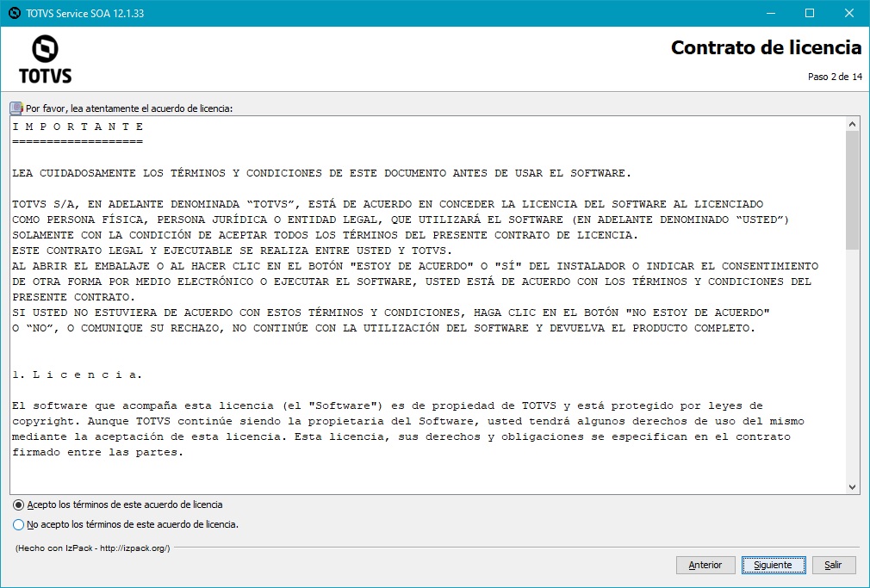Click the license scrollbar down arrow

(852, 487)
